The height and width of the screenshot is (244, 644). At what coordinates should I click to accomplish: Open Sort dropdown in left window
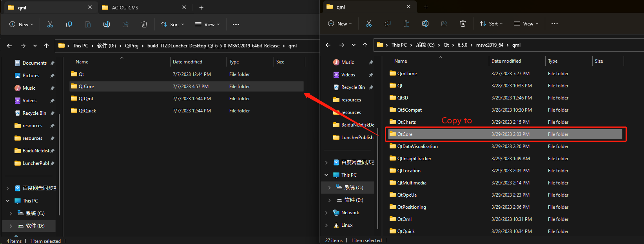(172, 24)
